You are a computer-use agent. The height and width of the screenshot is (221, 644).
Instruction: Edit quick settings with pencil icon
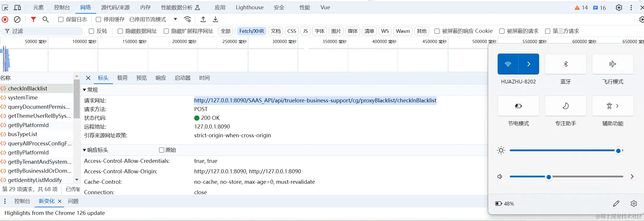tap(616, 204)
